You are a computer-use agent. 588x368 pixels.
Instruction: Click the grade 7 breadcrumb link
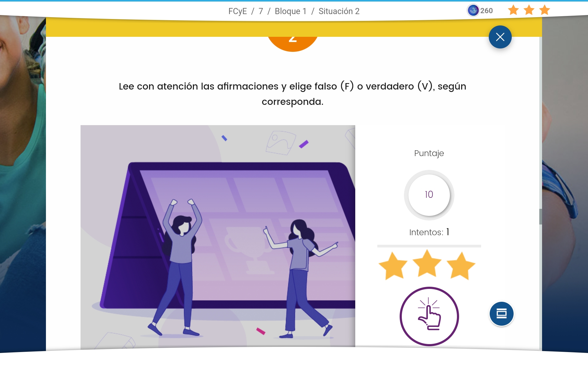tap(261, 11)
